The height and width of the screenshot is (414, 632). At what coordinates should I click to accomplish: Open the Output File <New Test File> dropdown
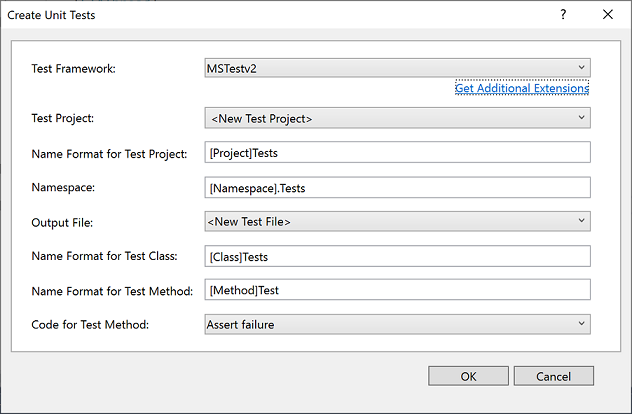[x=396, y=221]
